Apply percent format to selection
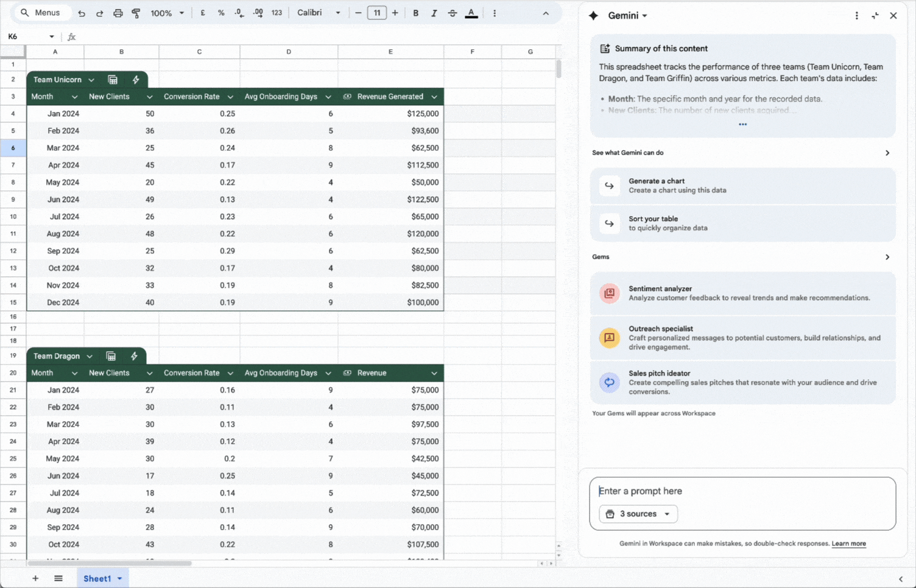This screenshot has width=916, height=588. click(x=221, y=13)
